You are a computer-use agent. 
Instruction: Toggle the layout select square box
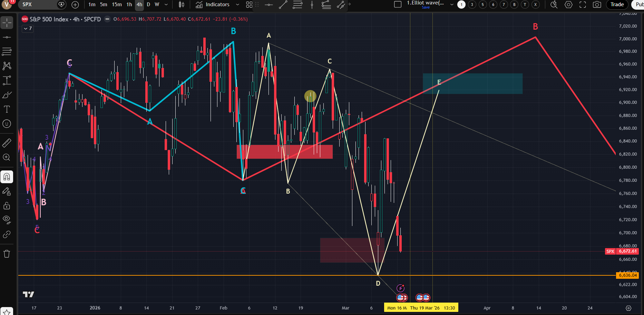398,4
